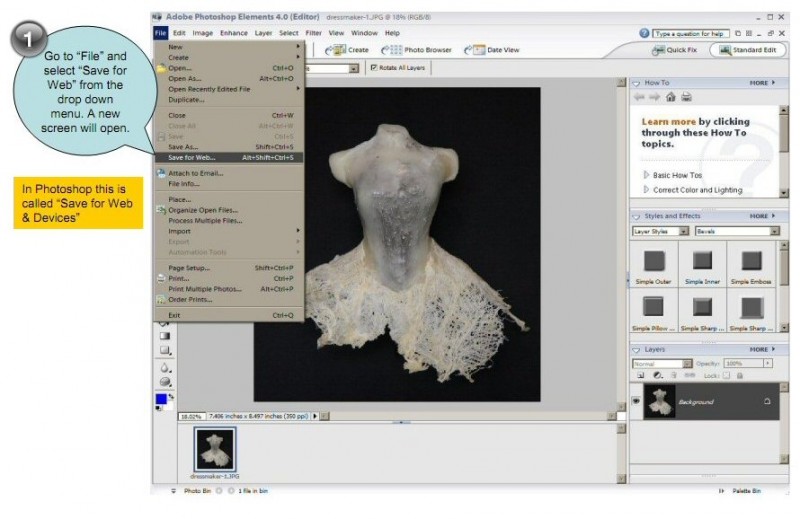Collapse the Styles and Effects palette triangle
This screenshot has width=800, height=519.
pos(636,216)
